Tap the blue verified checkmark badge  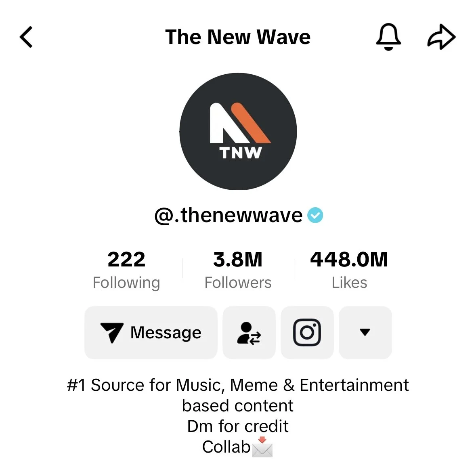[315, 215]
